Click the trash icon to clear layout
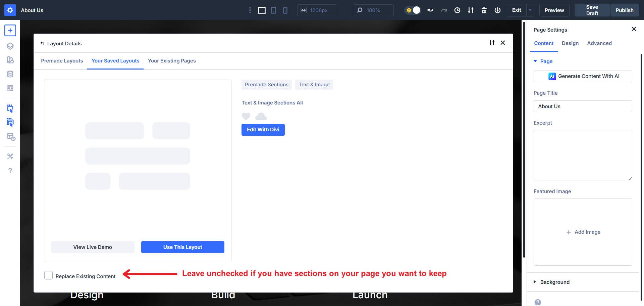Viewport: 644px width, 306px height. click(x=484, y=10)
